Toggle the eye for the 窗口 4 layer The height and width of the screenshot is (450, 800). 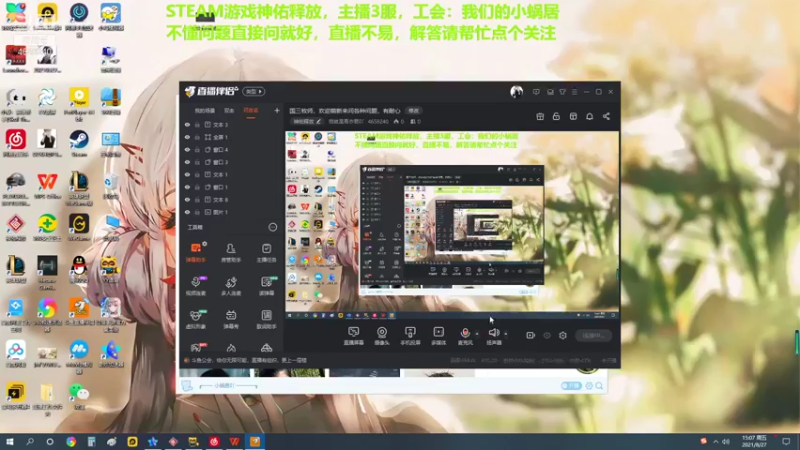pos(187,150)
